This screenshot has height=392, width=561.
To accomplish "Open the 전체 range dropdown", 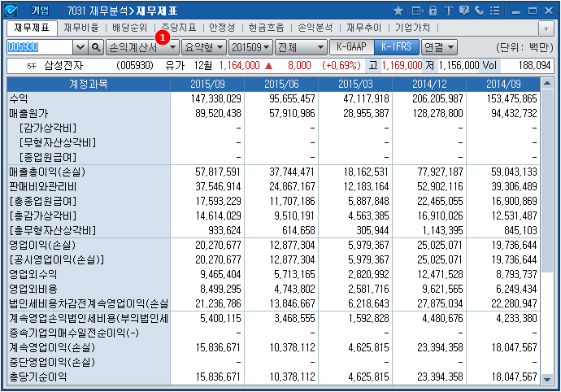I will pyautogui.click(x=301, y=47).
